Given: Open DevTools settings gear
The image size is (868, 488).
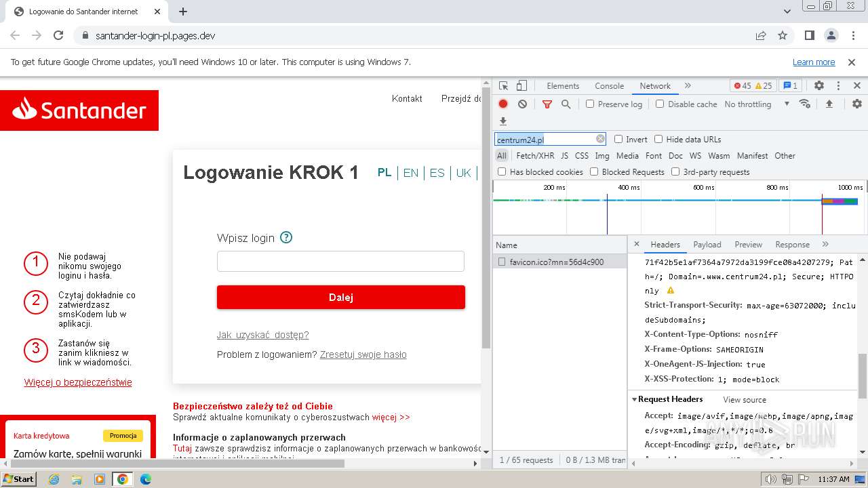Looking at the screenshot, I should coord(819,86).
